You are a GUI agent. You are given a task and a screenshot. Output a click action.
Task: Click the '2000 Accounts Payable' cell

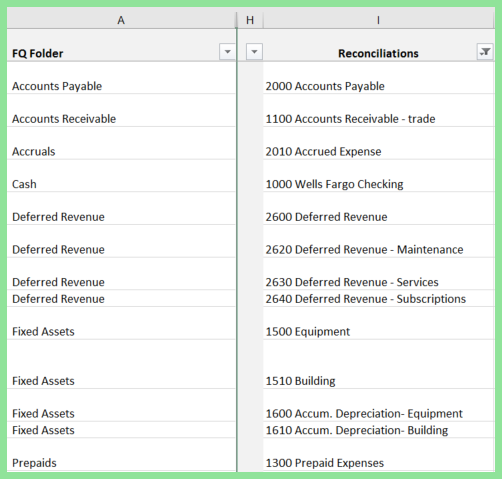(x=378, y=78)
